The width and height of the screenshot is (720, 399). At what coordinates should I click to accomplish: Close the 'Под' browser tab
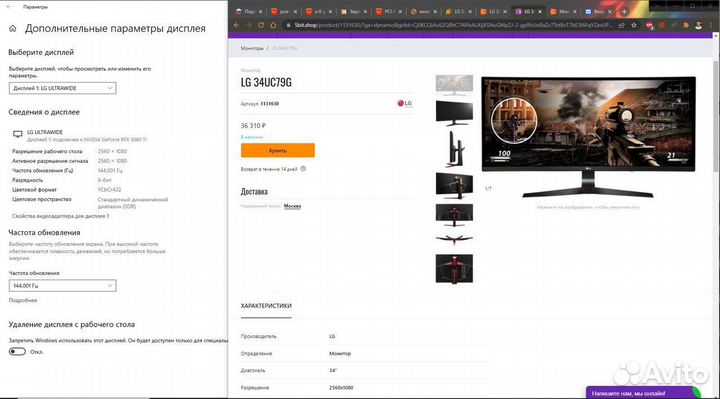(260, 11)
